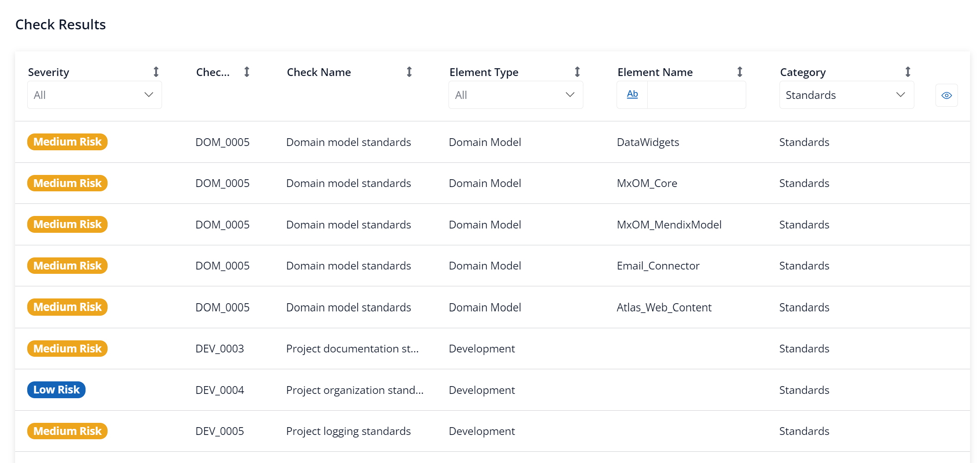
Task: Type in the Element Name filter field
Action: (696, 95)
